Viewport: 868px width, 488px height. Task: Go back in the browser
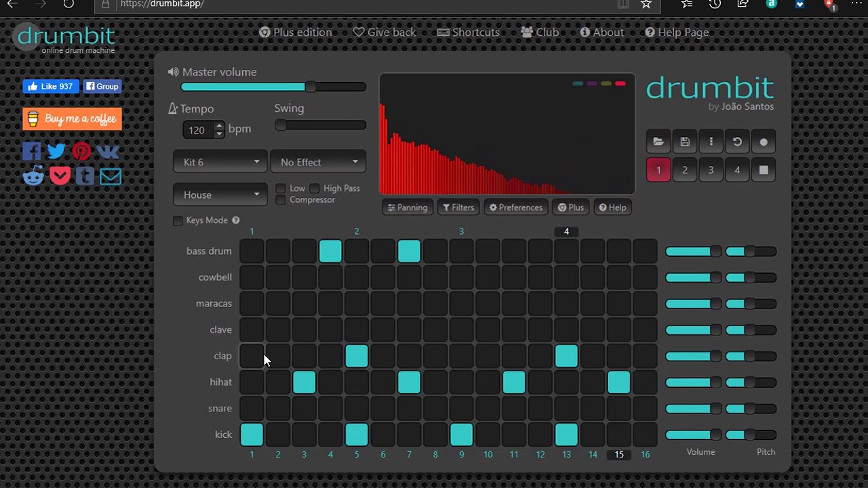click(x=12, y=4)
